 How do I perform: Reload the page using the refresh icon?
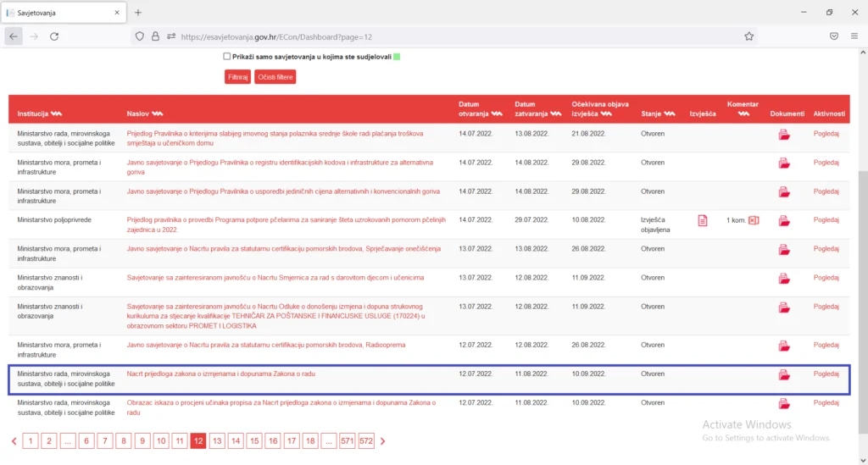54,36
